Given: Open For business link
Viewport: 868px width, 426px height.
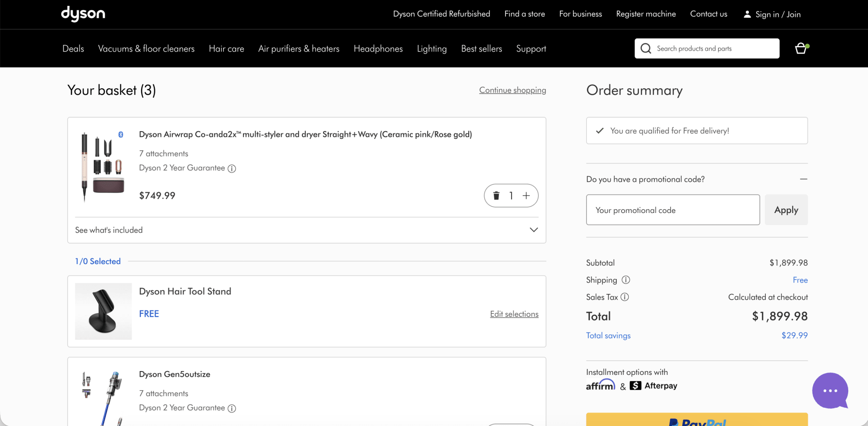Looking at the screenshot, I should [581, 14].
